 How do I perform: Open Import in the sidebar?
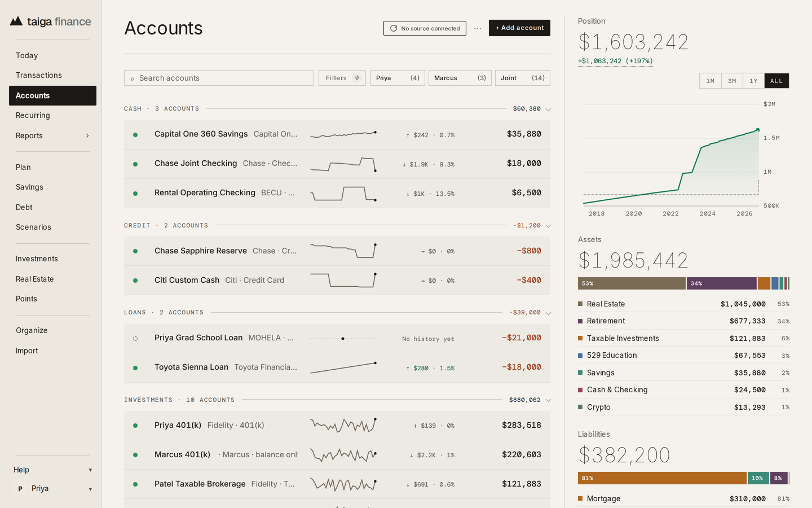coord(52,351)
